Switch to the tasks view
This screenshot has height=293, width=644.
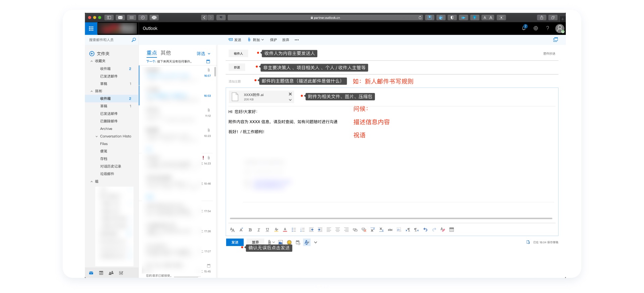(121, 273)
